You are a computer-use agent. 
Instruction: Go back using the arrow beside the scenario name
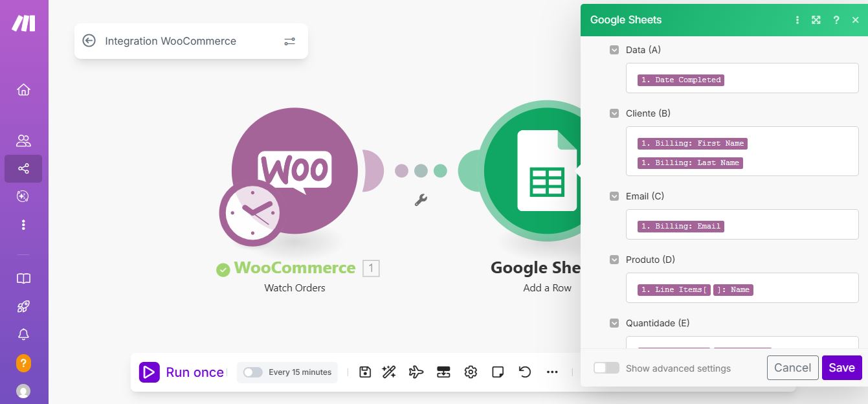click(x=89, y=41)
